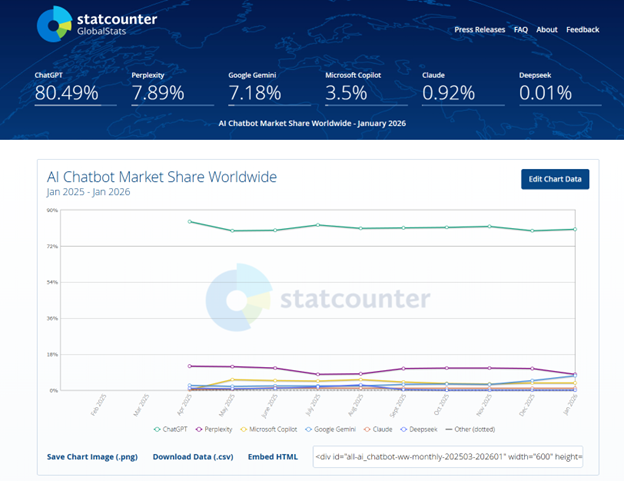
Task: Open the FAQ link
Action: coord(521,29)
